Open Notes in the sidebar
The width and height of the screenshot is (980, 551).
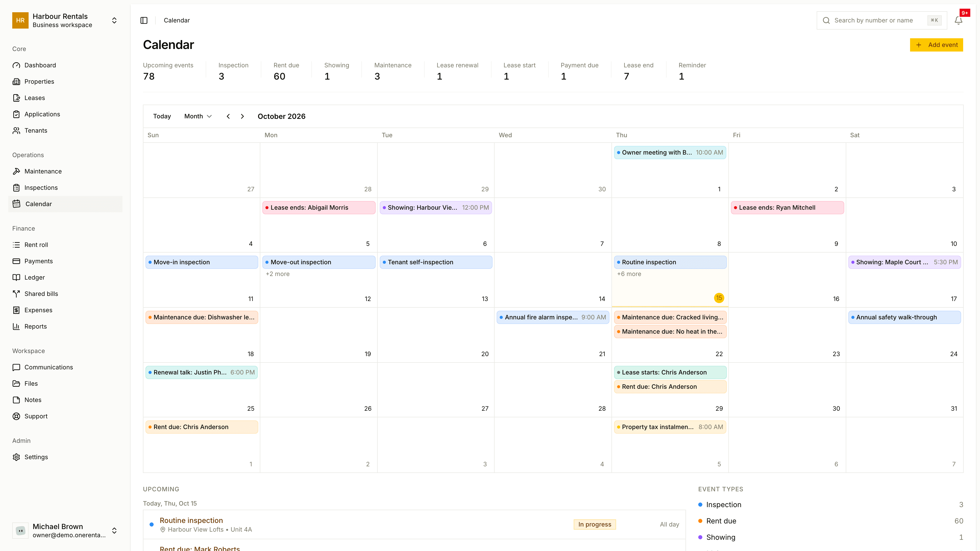click(x=65, y=400)
